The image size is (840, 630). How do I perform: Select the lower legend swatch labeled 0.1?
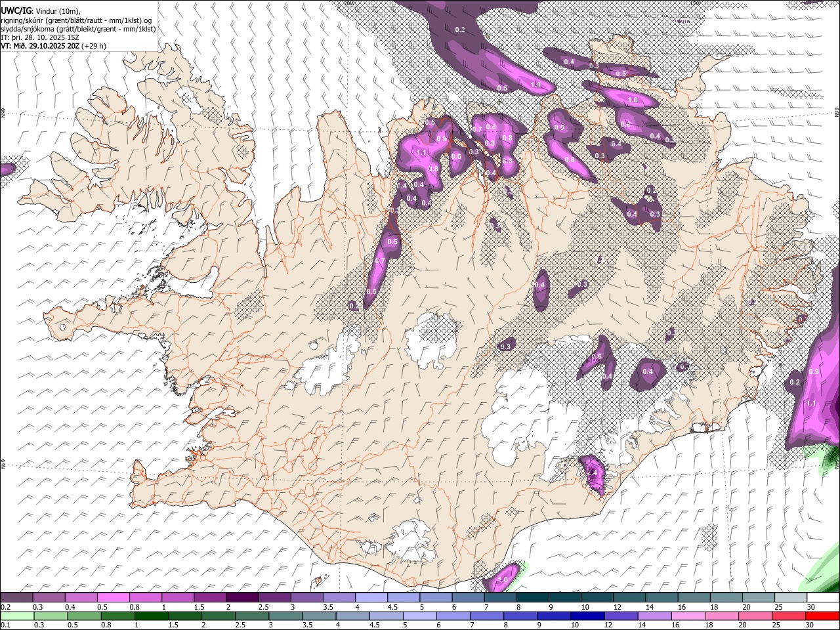pos(17,616)
